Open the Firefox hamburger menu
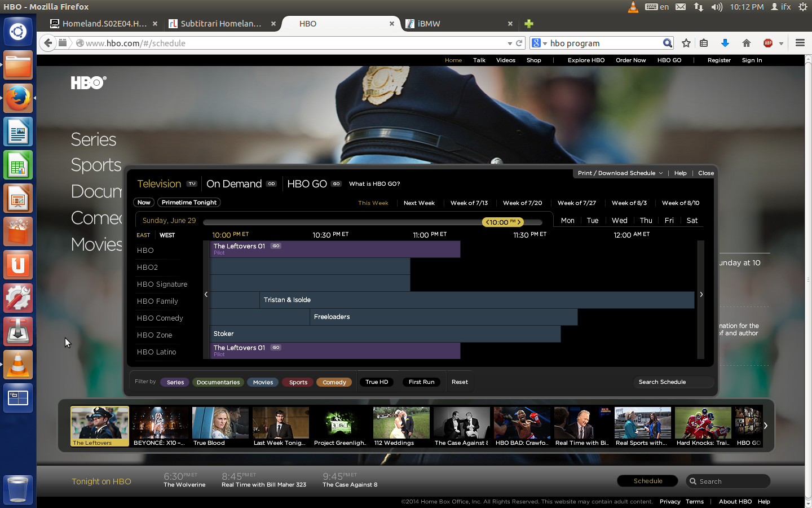Screen dimensions: 812x508 (800, 43)
